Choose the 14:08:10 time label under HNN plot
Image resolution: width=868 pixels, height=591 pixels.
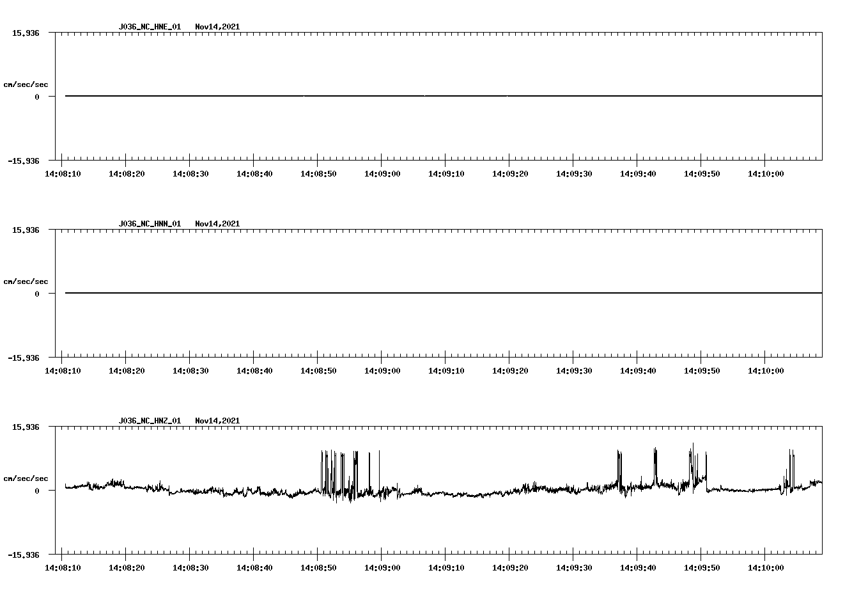pyautogui.click(x=63, y=371)
